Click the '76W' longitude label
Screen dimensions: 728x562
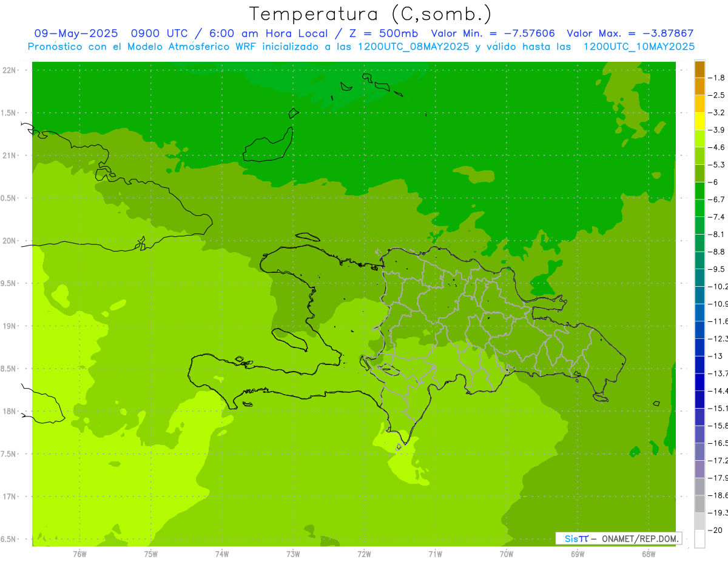coord(79,554)
